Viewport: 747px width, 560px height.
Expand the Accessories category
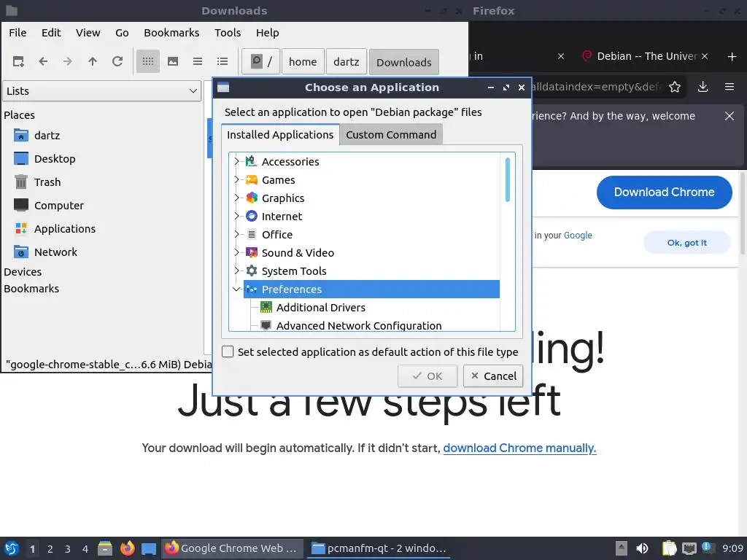(x=236, y=161)
